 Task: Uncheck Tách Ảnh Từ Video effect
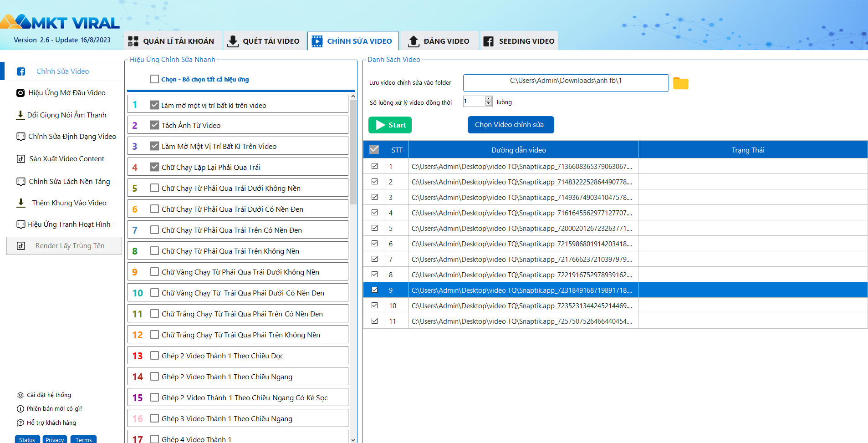click(155, 125)
